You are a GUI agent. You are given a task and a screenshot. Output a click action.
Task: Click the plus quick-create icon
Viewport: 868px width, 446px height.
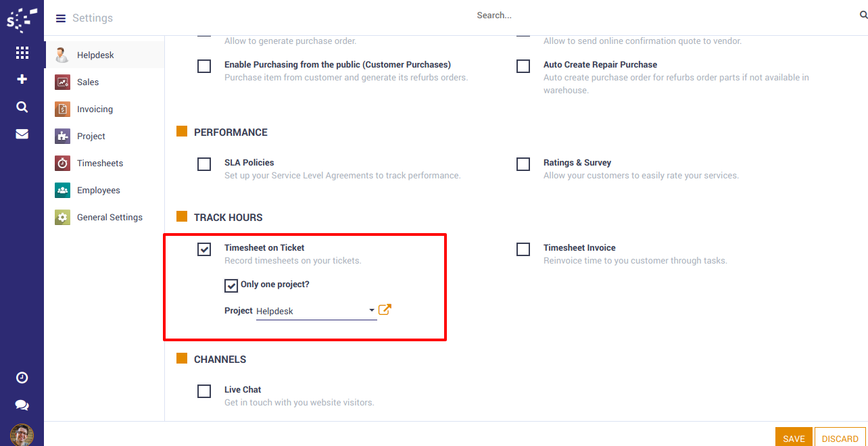click(22, 80)
